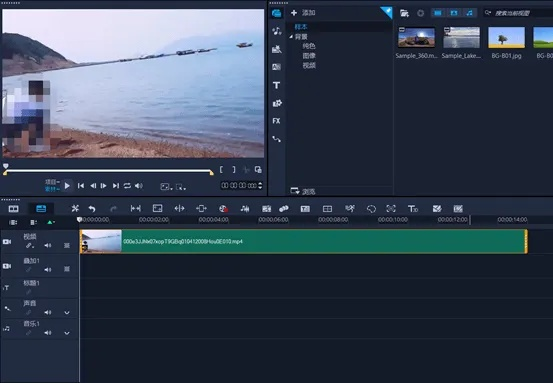553x383 pixels.
Task: Click the preview timecode field
Action: (x=239, y=186)
